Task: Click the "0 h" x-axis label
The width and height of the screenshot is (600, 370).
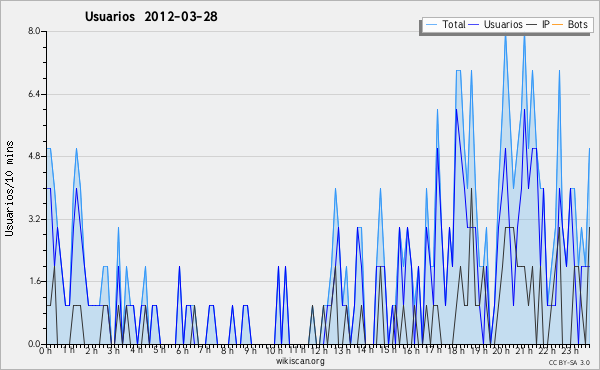Action: (46, 351)
